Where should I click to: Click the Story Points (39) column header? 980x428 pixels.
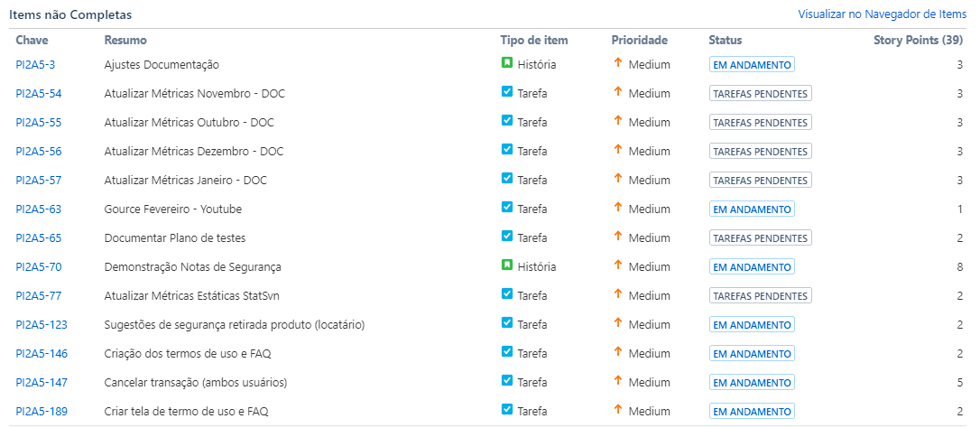918,40
